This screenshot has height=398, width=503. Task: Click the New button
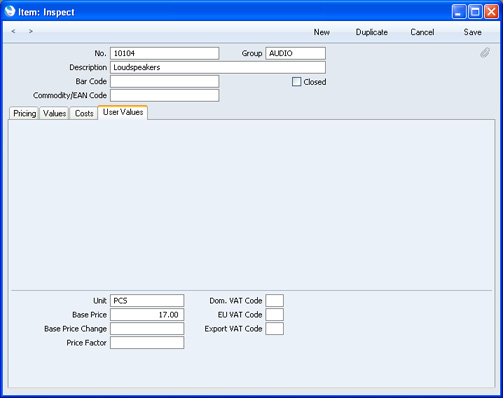point(322,32)
